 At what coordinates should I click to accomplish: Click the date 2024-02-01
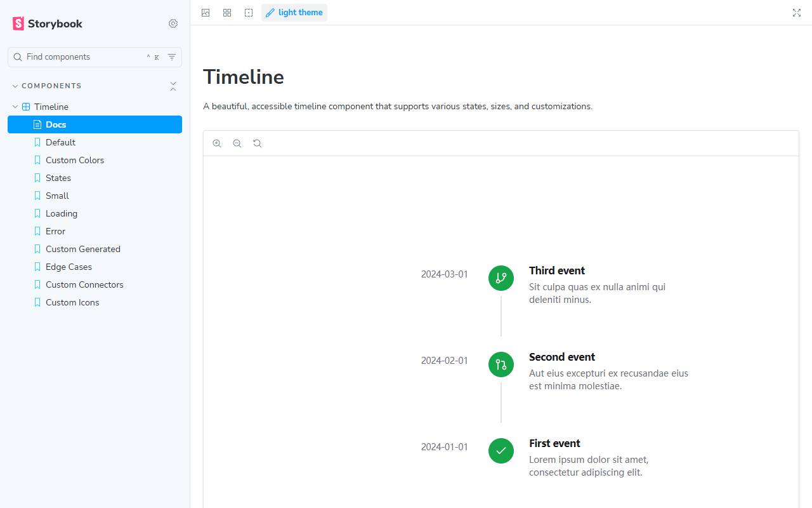click(x=445, y=361)
